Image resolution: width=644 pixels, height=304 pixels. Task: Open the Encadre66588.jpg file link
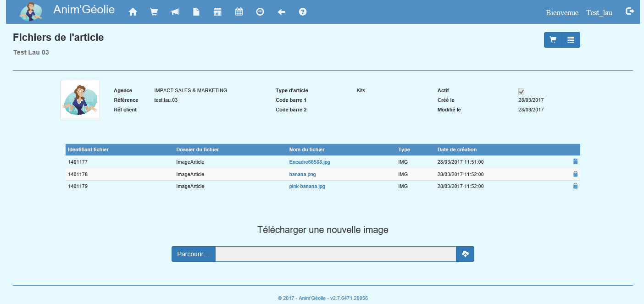310,162
